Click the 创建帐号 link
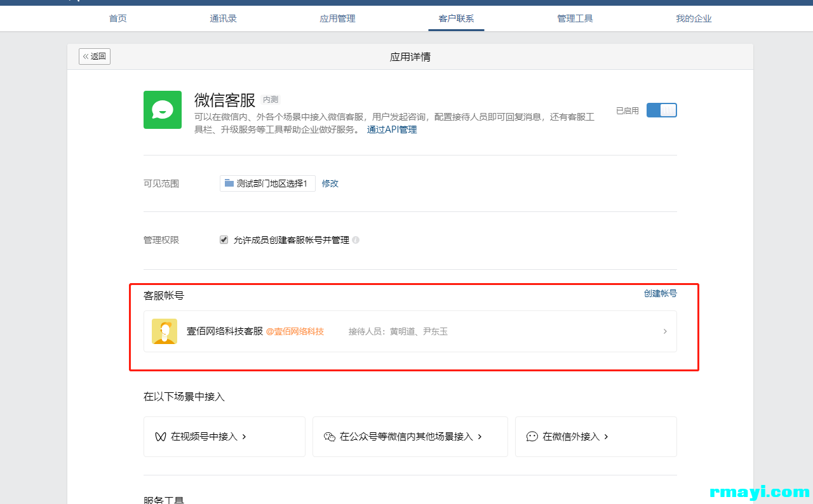813x504 pixels. tap(660, 293)
